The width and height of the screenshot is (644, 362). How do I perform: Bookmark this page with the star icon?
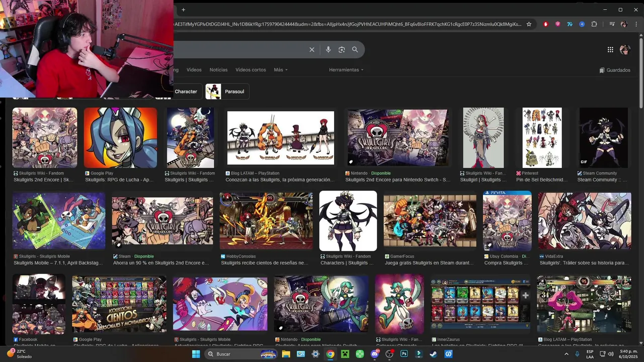click(x=529, y=24)
